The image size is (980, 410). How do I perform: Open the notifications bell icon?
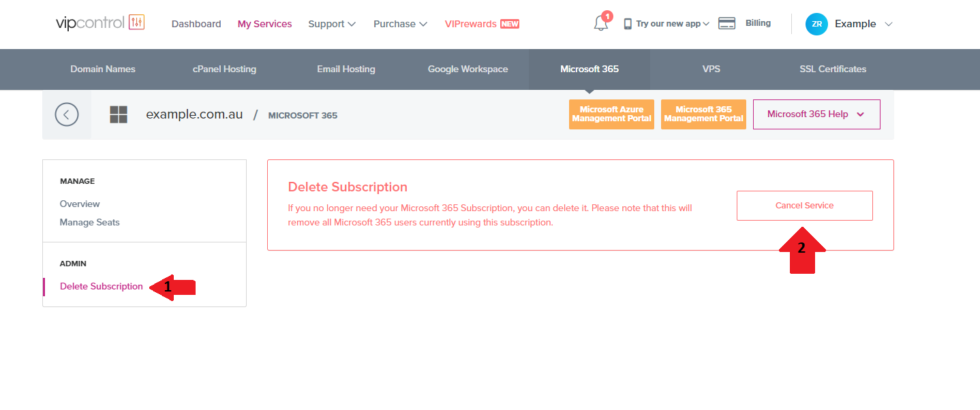(601, 23)
